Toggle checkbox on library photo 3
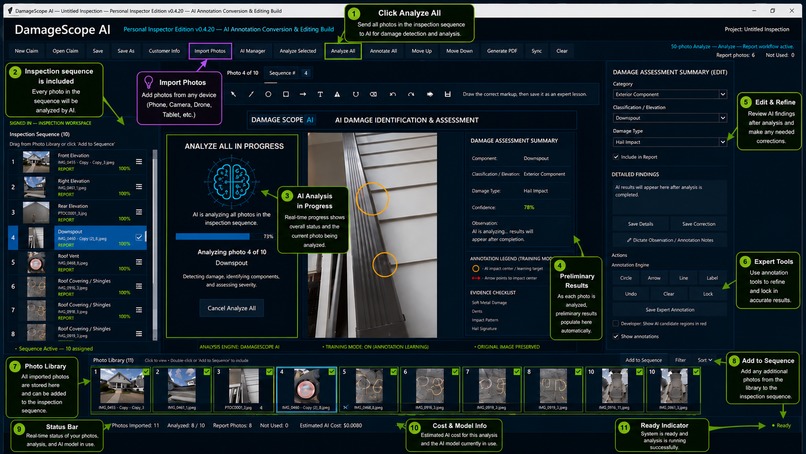Screen dimensions: 806x454 [269, 371]
